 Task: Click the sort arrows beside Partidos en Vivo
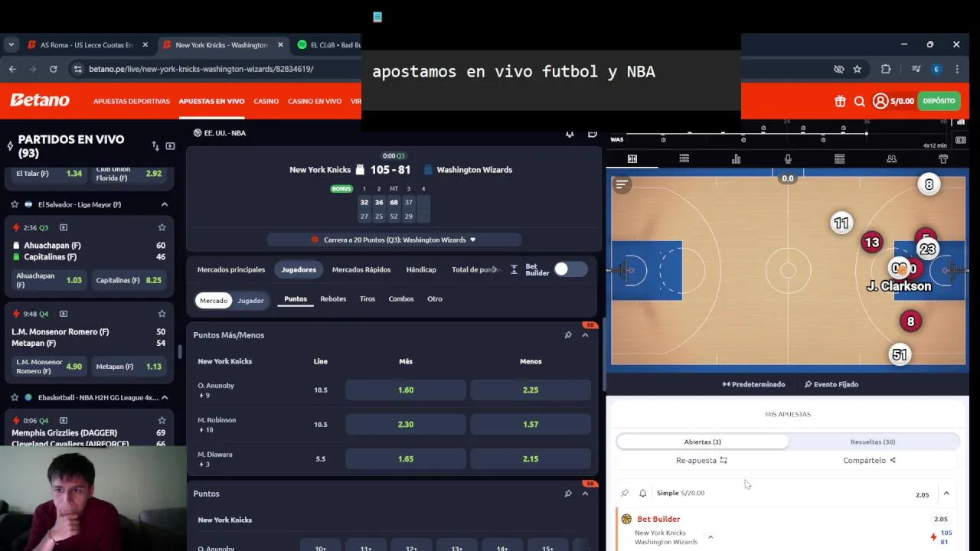click(x=155, y=145)
